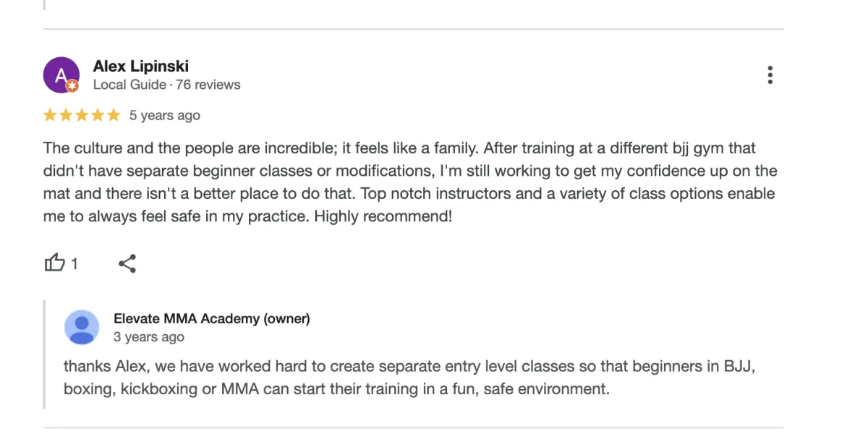Viewport: 868px width, 434px height.
Task: Select the middle star of the rating
Action: [82, 115]
